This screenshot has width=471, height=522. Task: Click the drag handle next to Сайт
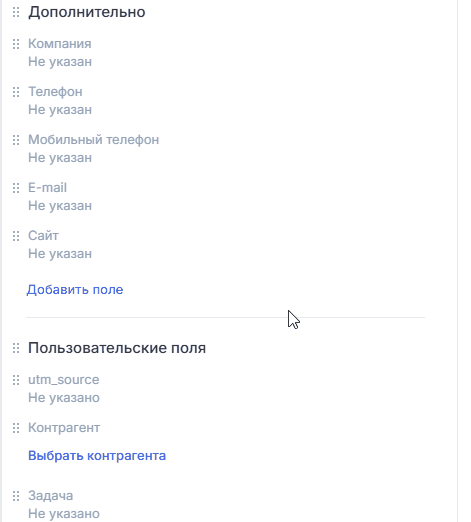16,236
